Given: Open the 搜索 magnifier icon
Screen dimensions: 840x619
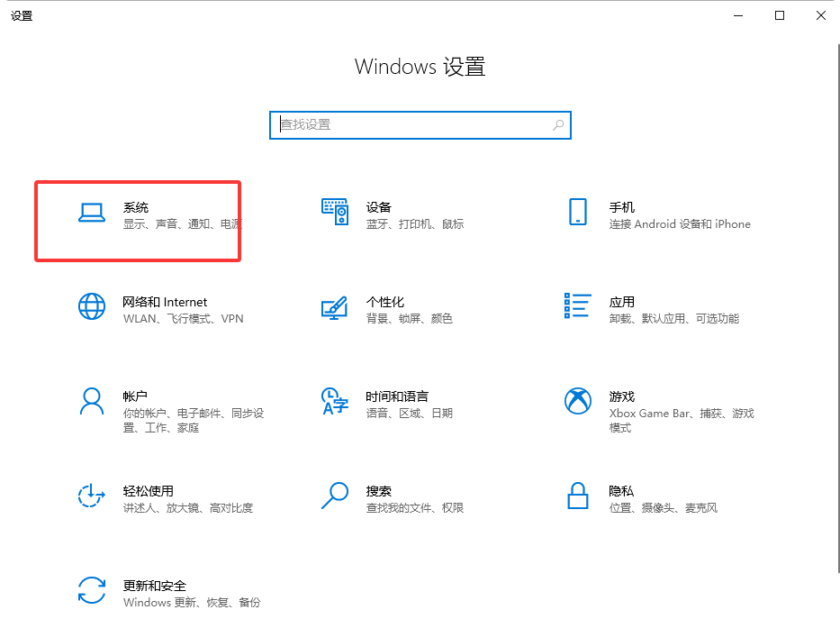Looking at the screenshot, I should point(335,496).
